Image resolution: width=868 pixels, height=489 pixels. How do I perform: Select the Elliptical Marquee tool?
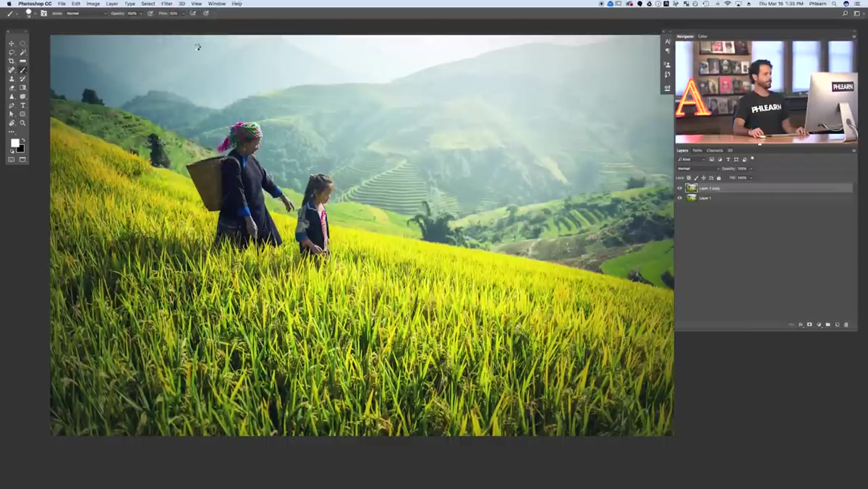pyautogui.click(x=22, y=43)
